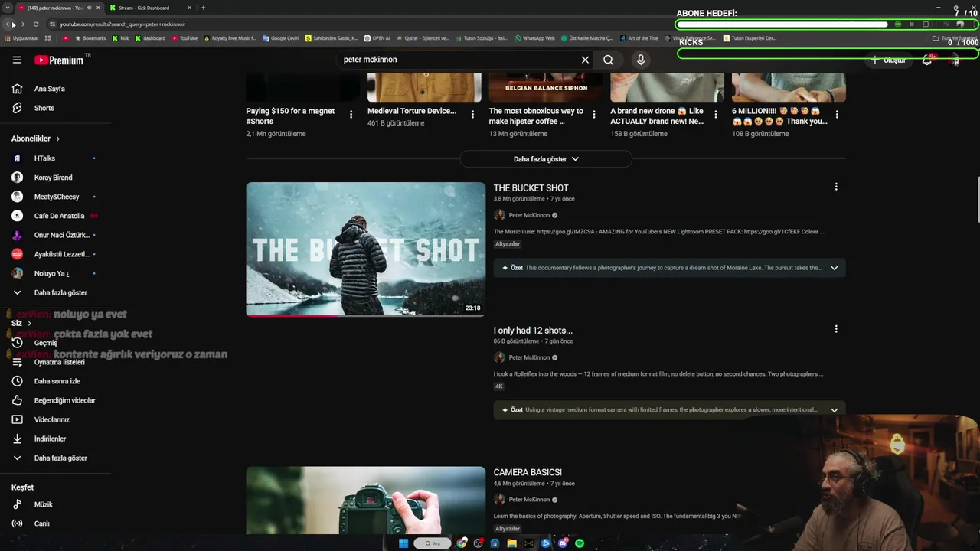Open the Siz section header
This screenshot has height=551, width=980.
[x=21, y=323]
